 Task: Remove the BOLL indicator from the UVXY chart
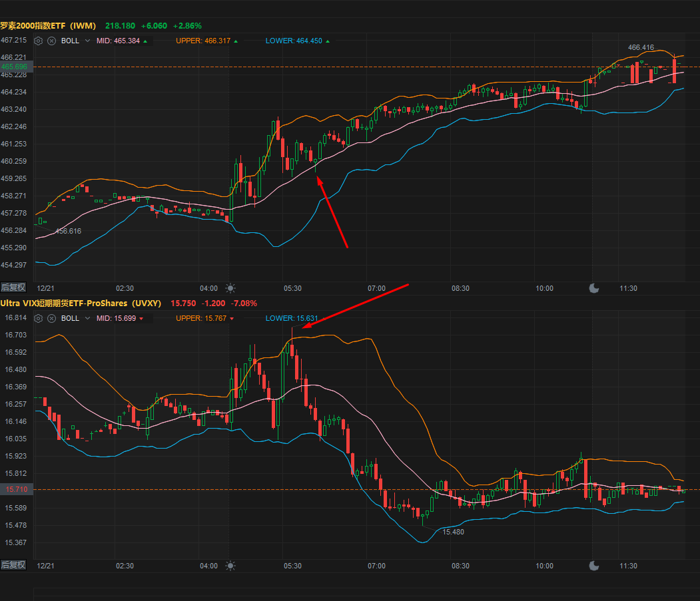point(51,318)
